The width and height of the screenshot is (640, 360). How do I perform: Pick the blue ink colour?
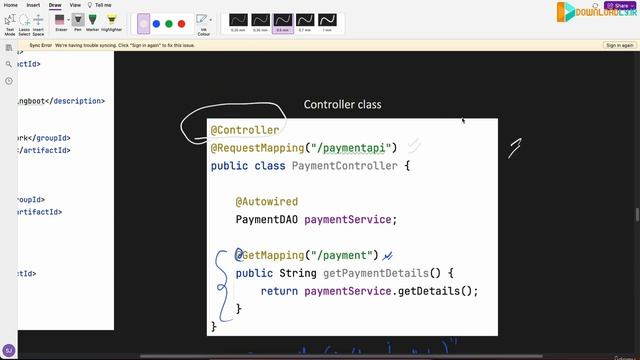tap(156, 24)
